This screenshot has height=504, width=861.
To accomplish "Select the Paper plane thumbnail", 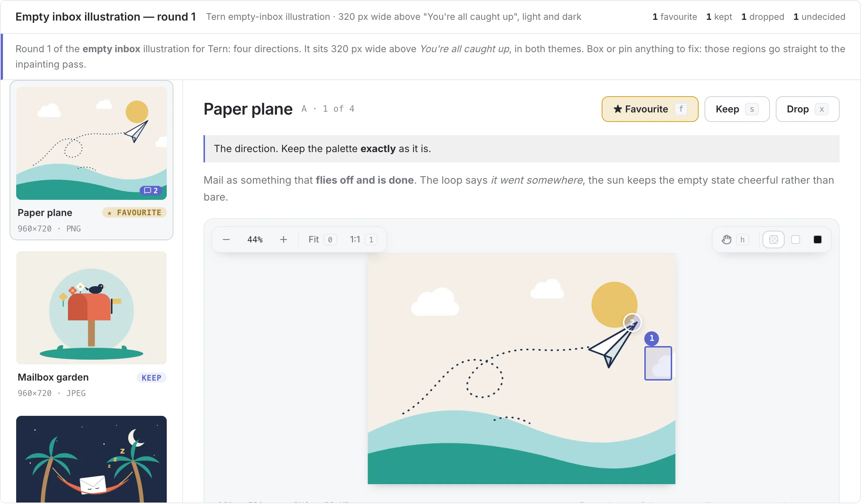I will pyautogui.click(x=91, y=143).
